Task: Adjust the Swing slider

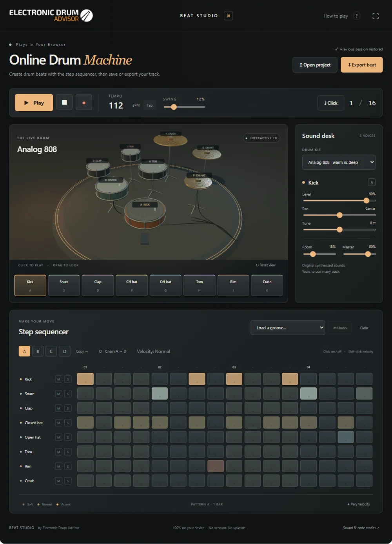Action: tap(184, 107)
